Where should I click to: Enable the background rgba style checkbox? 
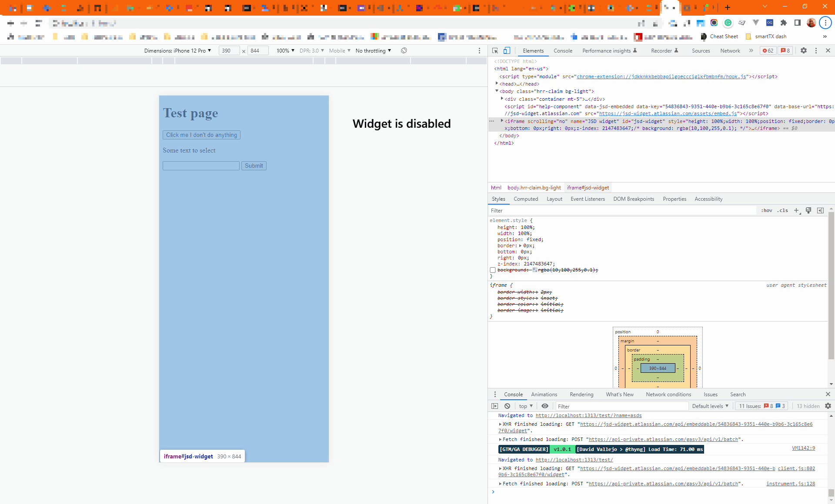[493, 270]
